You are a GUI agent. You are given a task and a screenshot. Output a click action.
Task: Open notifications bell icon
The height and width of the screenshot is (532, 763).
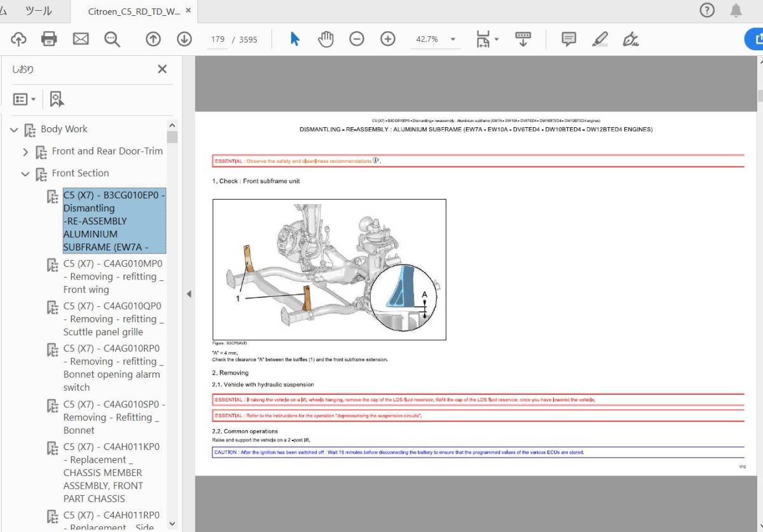point(736,10)
